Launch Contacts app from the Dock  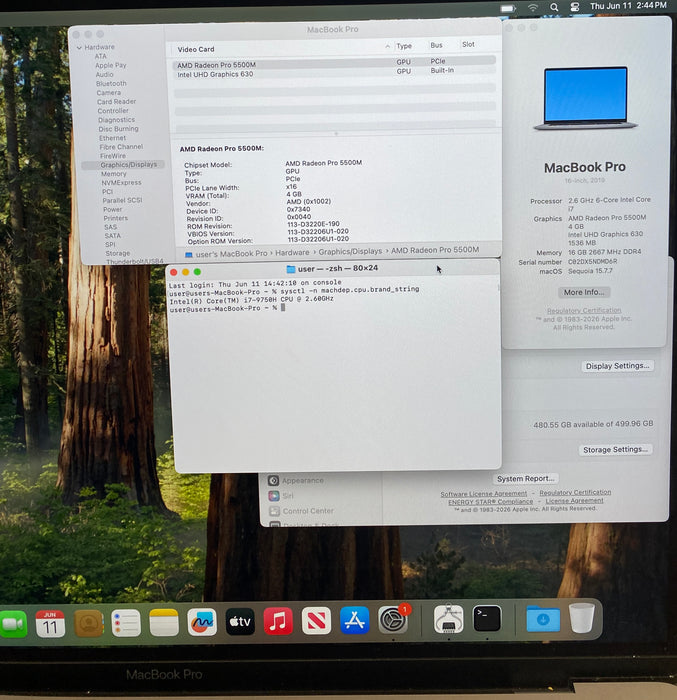coord(88,623)
